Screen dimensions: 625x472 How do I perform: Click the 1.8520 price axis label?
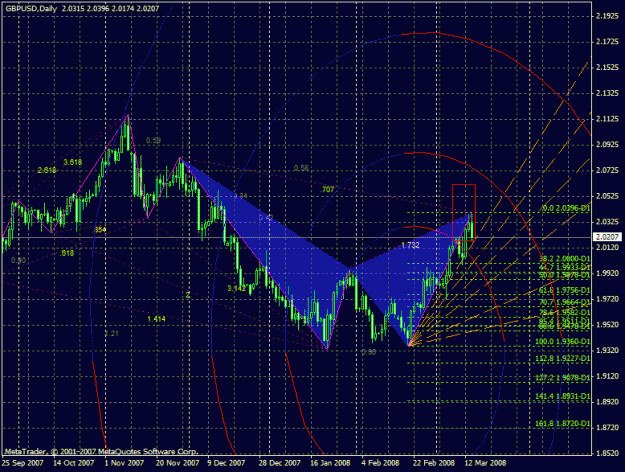coord(607,453)
